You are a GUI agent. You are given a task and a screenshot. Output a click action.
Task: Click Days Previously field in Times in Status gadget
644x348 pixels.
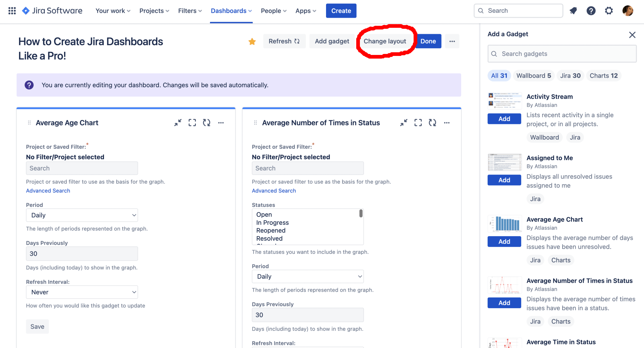coord(308,315)
